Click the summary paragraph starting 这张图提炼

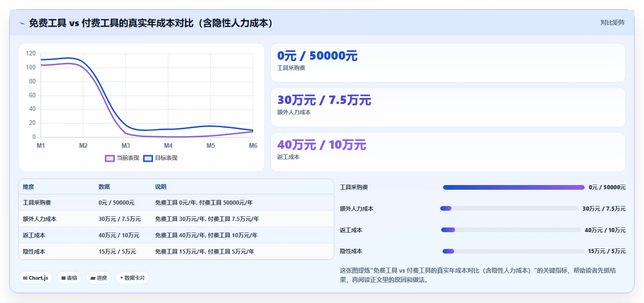coord(478,275)
